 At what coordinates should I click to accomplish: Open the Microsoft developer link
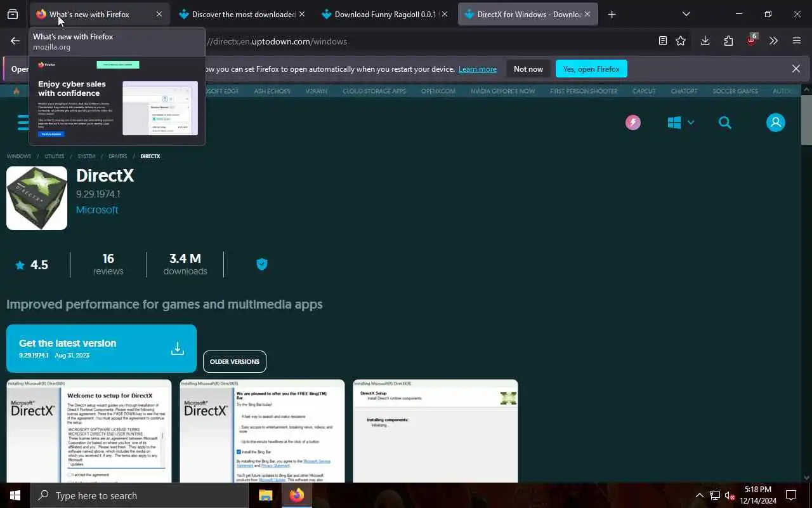pyautogui.click(x=97, y=210)
